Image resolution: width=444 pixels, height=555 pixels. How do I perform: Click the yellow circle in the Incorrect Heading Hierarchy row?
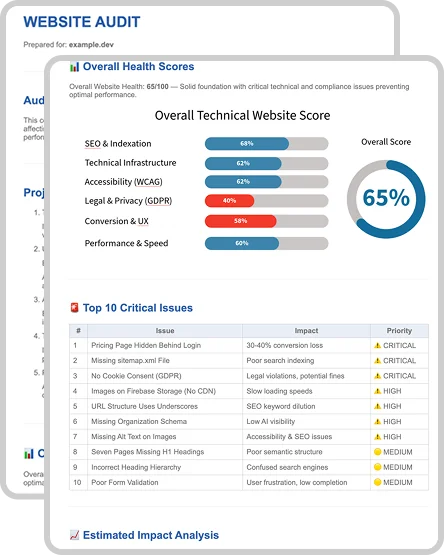coord(377,467)
